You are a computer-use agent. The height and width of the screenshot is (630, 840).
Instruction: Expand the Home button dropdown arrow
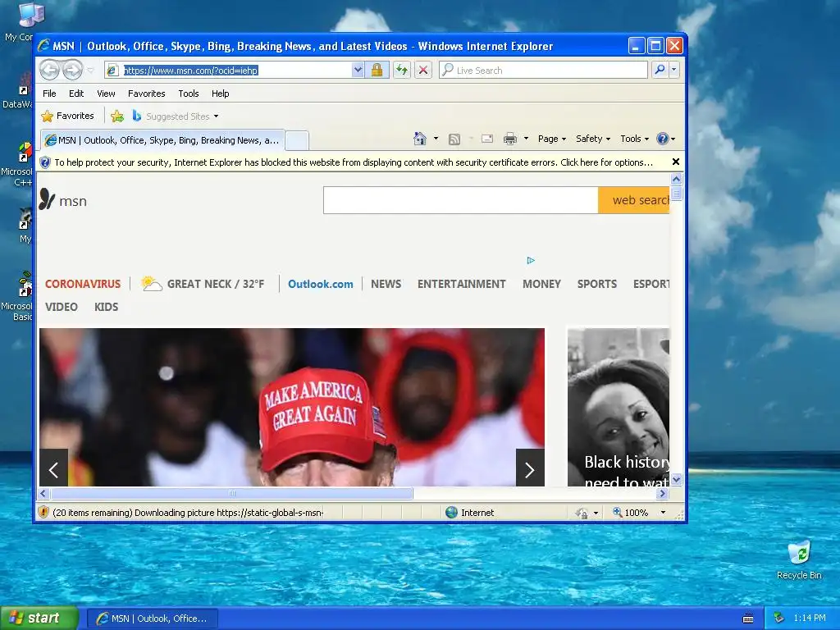(x=436, y=139)
